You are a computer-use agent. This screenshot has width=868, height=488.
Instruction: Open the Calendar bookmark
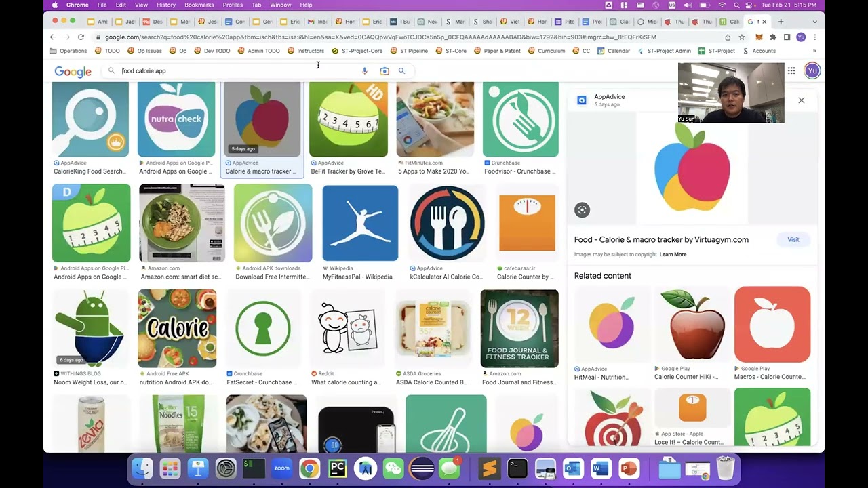tap(614, 51)
